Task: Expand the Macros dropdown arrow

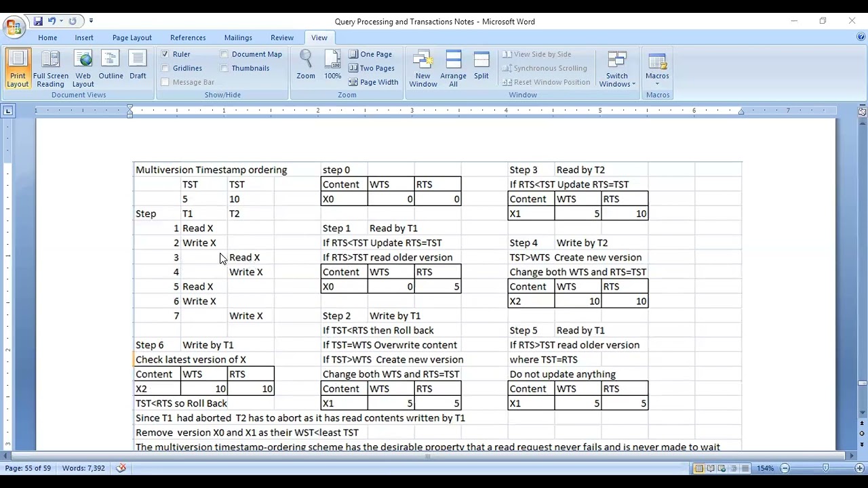Action: [657, 84]
